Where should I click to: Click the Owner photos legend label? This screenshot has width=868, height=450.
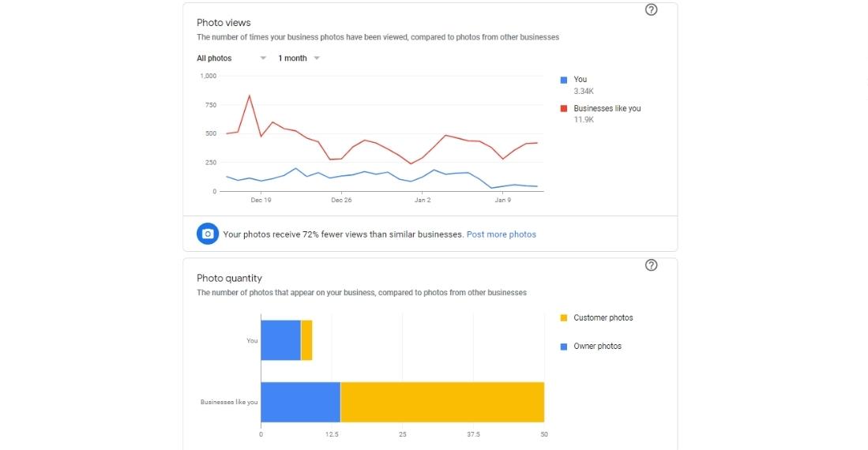[597, 347]
